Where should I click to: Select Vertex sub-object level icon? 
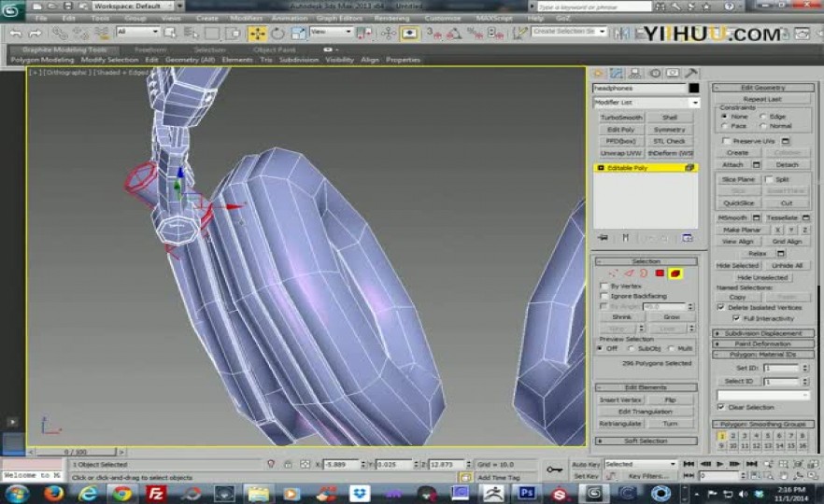tap(613, 273)
